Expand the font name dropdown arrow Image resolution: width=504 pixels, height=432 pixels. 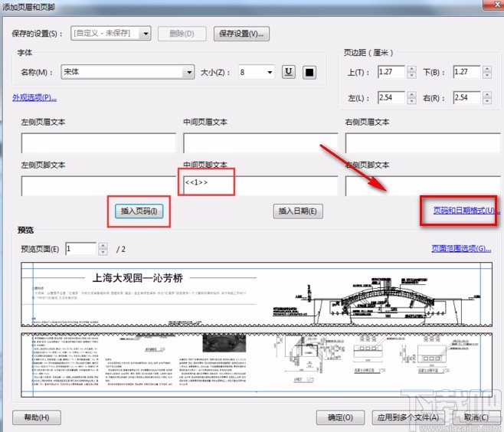[x=189, y=72]
